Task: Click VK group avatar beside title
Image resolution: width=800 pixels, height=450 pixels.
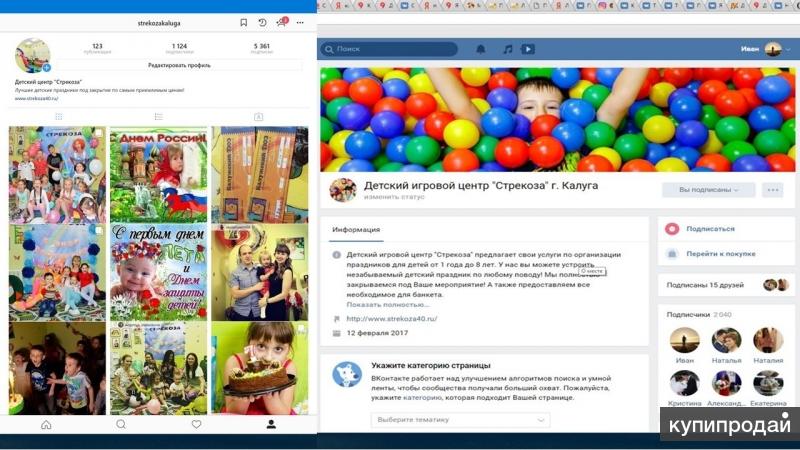Action: point(343,190)
